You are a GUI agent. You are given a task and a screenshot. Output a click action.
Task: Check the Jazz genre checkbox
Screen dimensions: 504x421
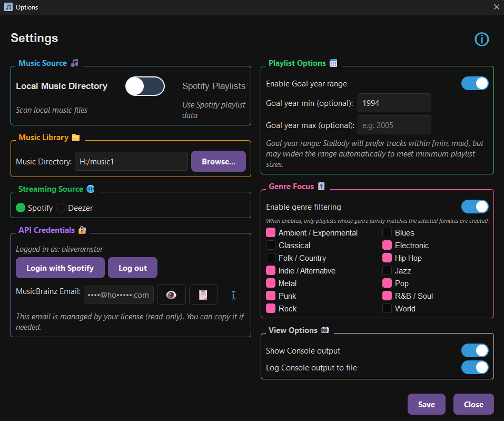coord(387,270)
